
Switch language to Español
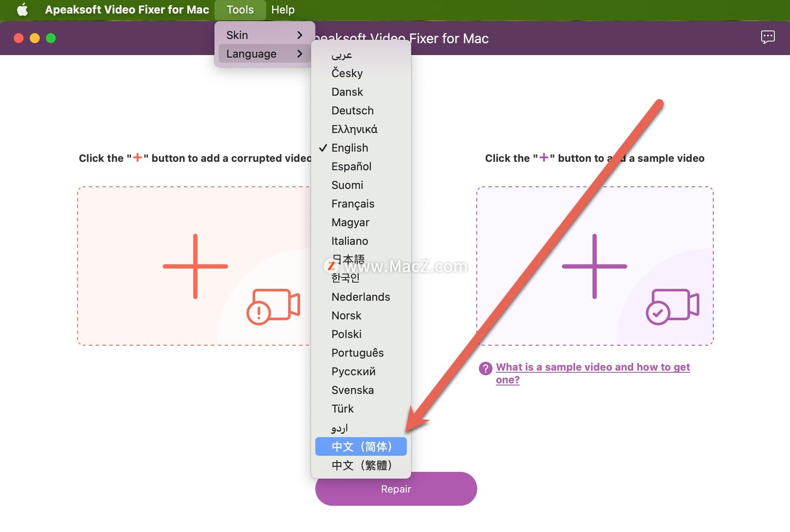(361, 166)
